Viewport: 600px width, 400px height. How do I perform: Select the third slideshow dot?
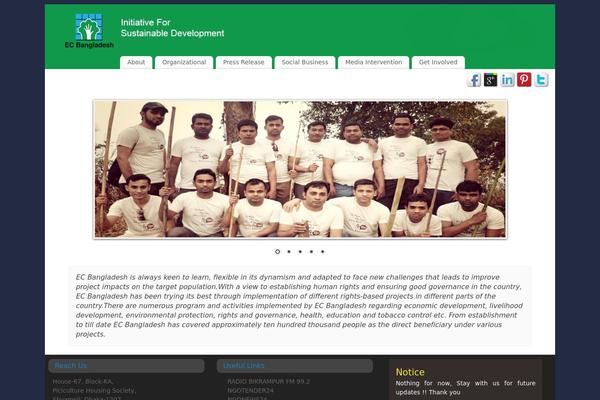point(300,251)
